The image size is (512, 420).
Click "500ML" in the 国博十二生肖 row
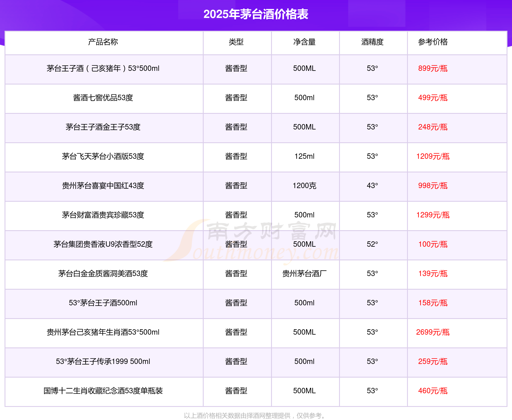[304, 391]
